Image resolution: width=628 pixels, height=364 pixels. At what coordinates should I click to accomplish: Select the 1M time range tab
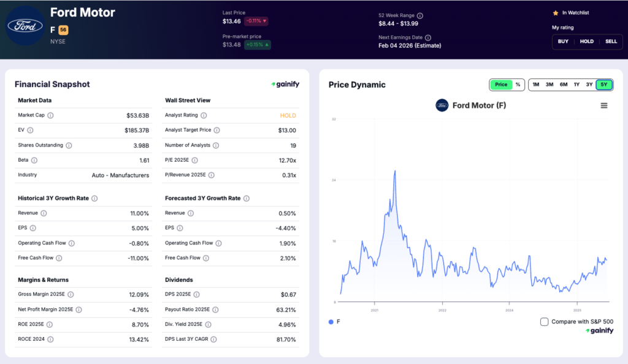[x=536, y=85]
